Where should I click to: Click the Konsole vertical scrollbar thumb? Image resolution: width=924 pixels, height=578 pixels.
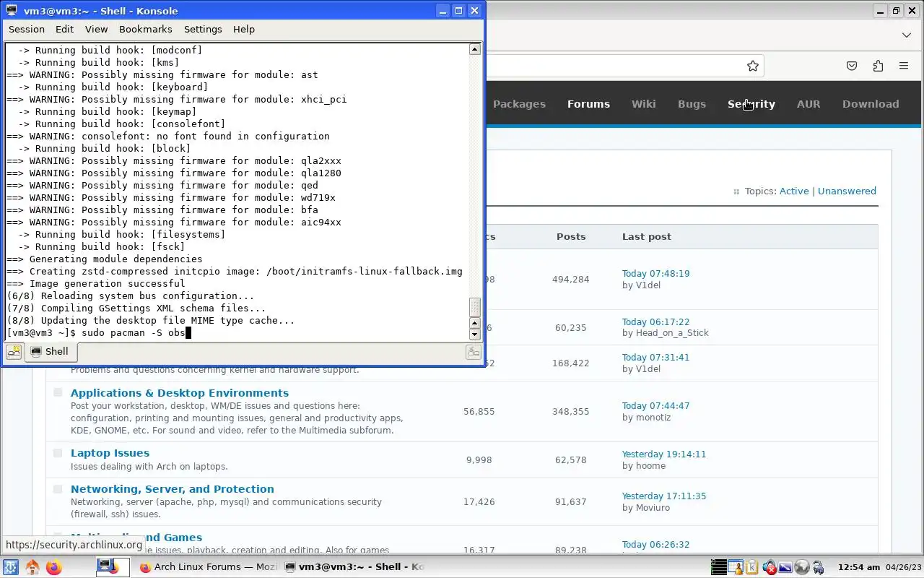click(474, 307)
